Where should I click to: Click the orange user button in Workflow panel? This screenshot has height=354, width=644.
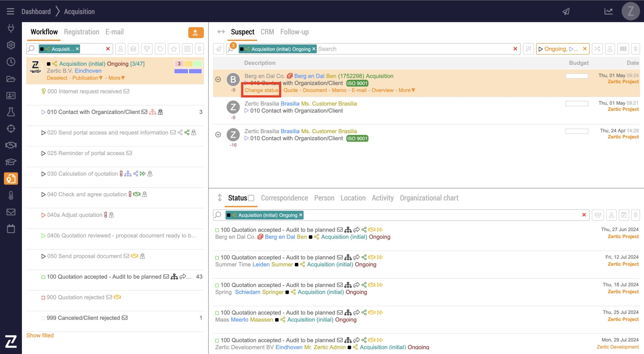(x=196, y=33)
